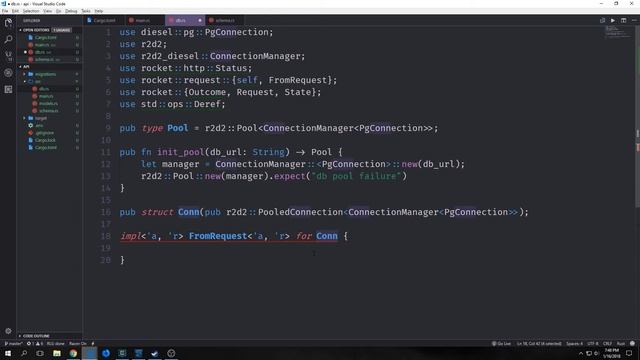Click the open changes icon in editor toolbar
640x360 pixels.
[x=602, y=20]
